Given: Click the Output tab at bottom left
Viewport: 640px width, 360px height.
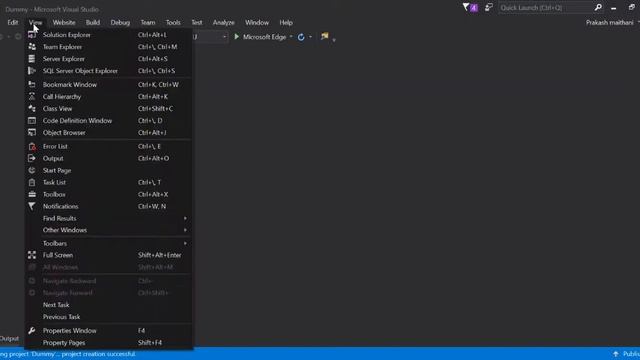Looking at the screenshot, I should 9,339.
